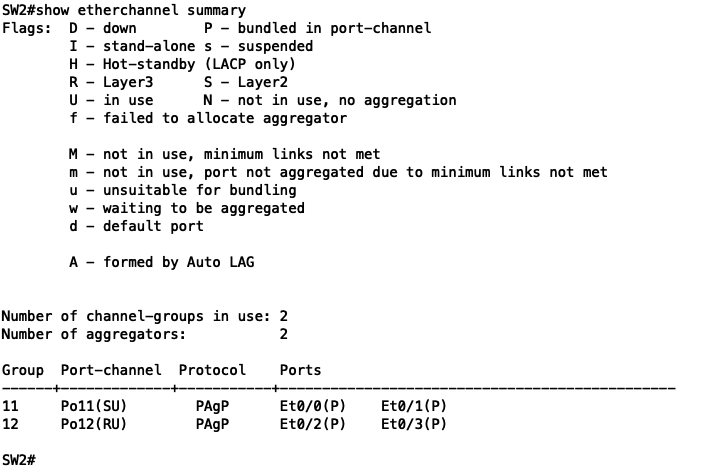Click the Po11(SU) port-channel entry
Viewport: 712px width, 469px height.
94,406
